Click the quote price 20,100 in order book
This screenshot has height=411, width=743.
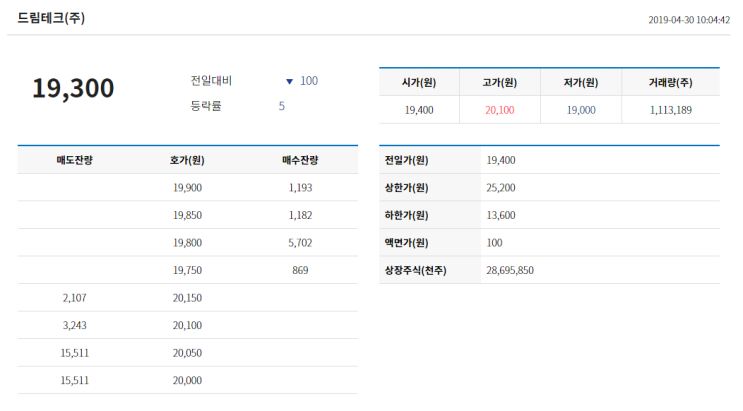[x=187, y=325]
